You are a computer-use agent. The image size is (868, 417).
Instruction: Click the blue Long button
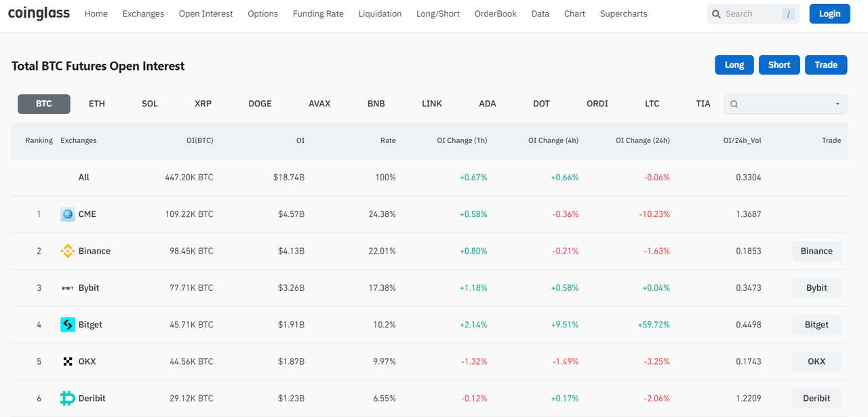click(x=734, y=65)
